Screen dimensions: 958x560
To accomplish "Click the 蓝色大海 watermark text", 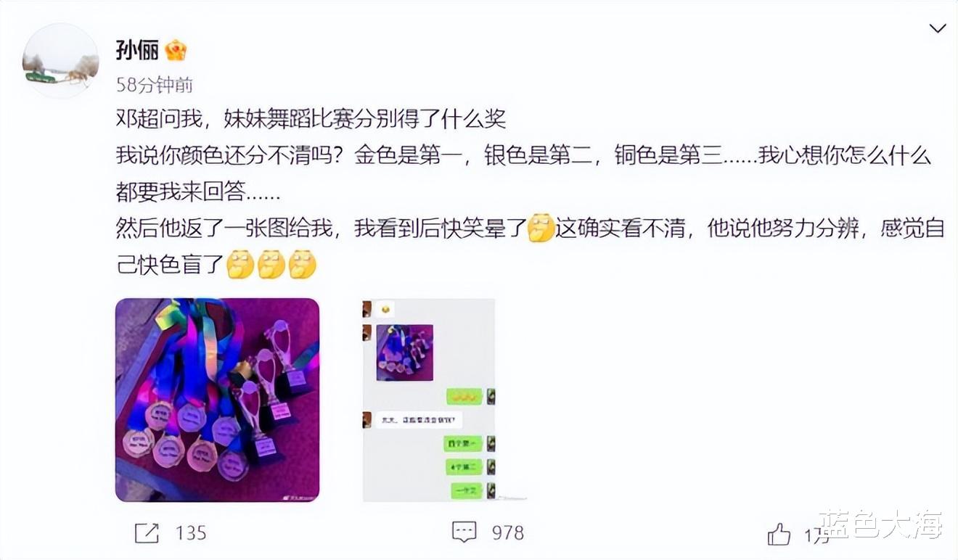I will (x=881, y=524).
